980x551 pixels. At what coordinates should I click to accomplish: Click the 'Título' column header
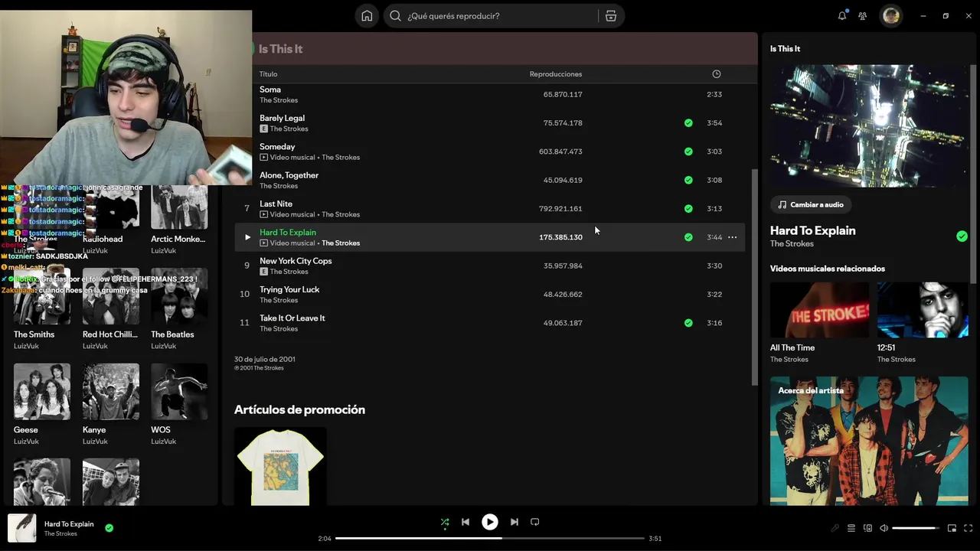point(268,74)
